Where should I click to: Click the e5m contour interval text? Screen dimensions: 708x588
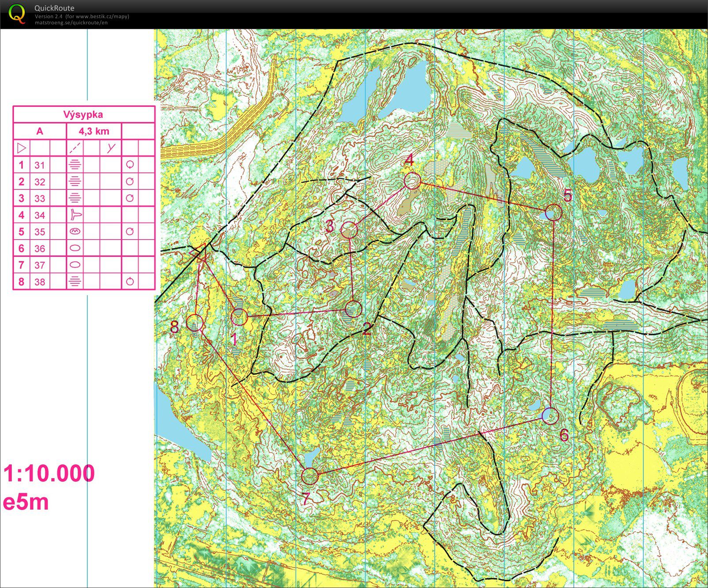click(26, 502)
